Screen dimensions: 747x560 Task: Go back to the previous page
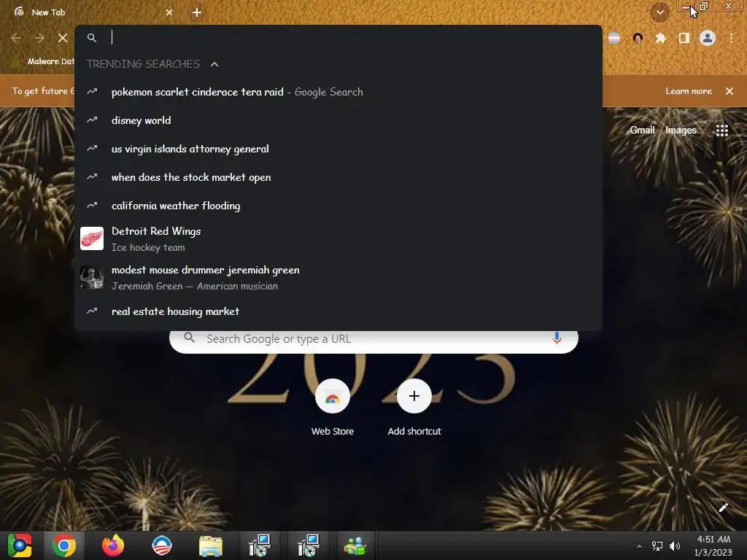tap(16, 38)
